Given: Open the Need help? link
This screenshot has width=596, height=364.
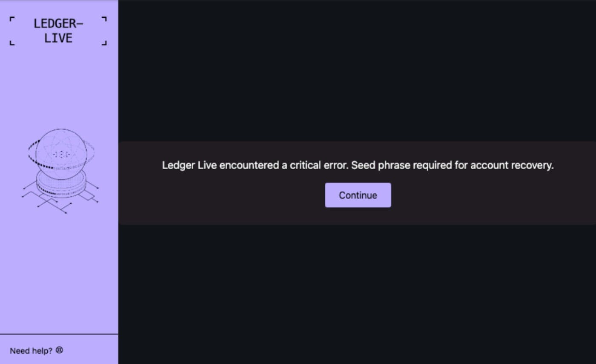Looking at the screenshot, I should (x=31, y=351).
